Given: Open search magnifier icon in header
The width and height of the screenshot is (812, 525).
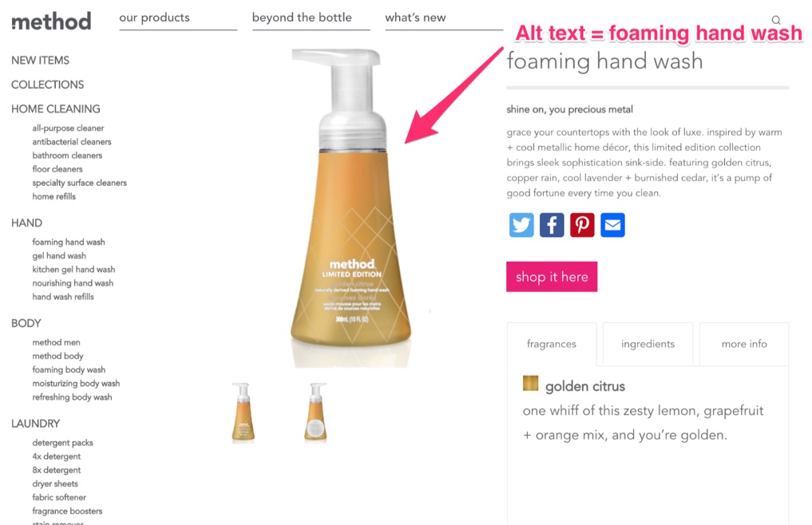Looking at the screenshot, I should click(x=776, y=20).
